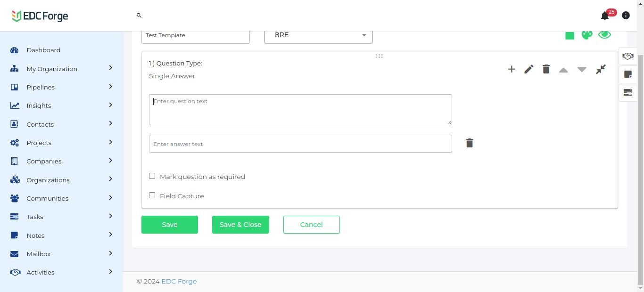
Task: Delete the question with toolbar trash icon
Action: pos(546,69)
